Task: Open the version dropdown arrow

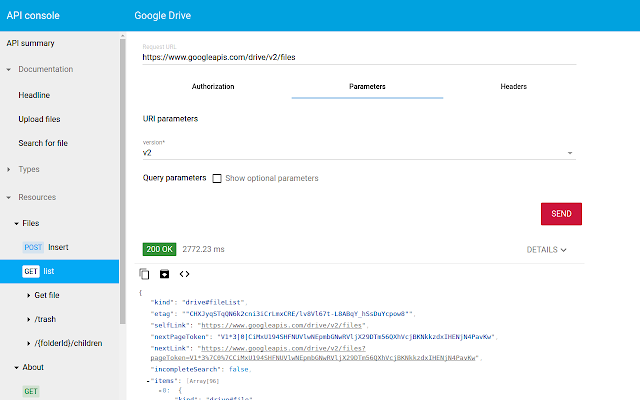Action: click(x=570, y=153)
